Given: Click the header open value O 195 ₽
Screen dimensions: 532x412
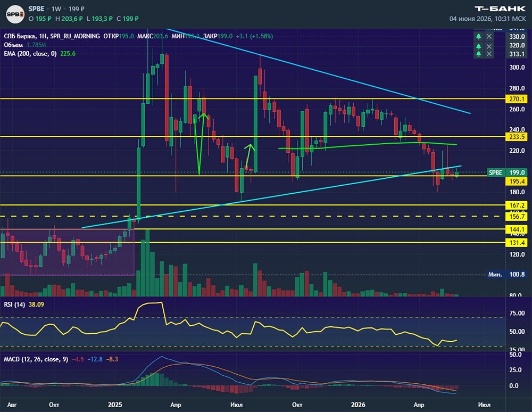Looking at the screenshot, I should [40, 19].
